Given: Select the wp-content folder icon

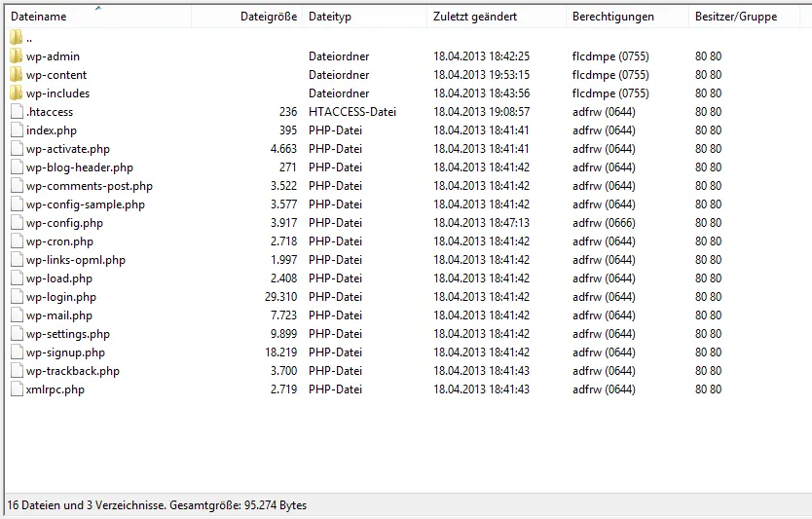Looking at the screenshot, I should (16, 75).
